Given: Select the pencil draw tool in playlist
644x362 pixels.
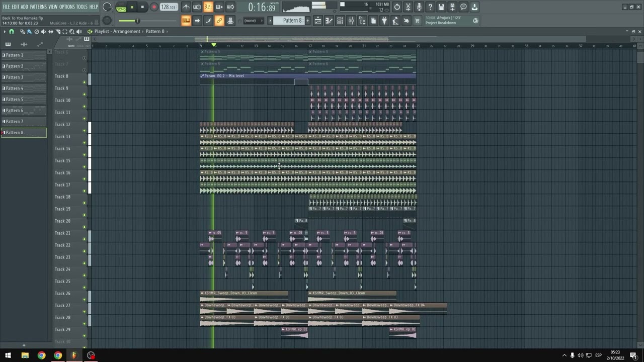Looking at the screenshot, I should tap(22, 32).
